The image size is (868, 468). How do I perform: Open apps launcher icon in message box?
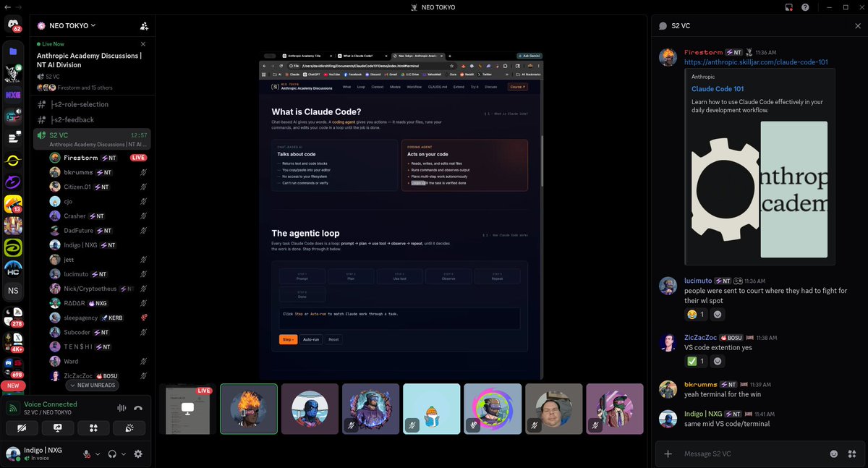(x=851, y=454)
